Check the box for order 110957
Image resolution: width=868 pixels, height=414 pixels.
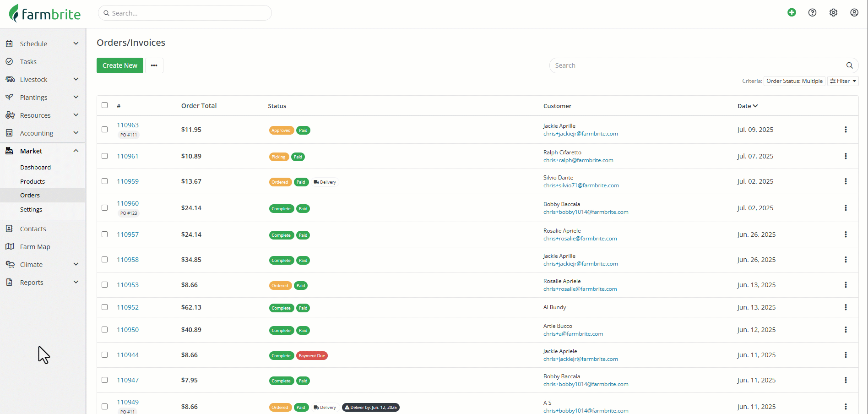(x=105, y=234)
